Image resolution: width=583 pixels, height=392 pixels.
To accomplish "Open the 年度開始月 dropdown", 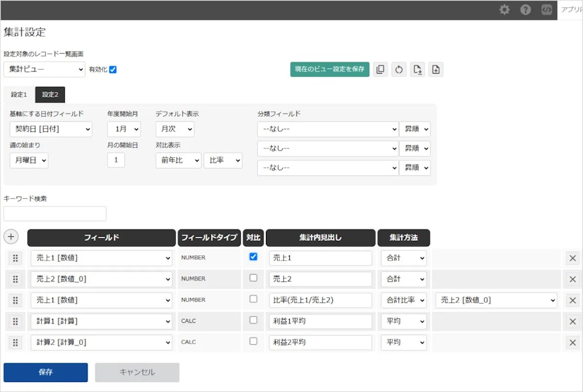I will (x=124, y=129).
